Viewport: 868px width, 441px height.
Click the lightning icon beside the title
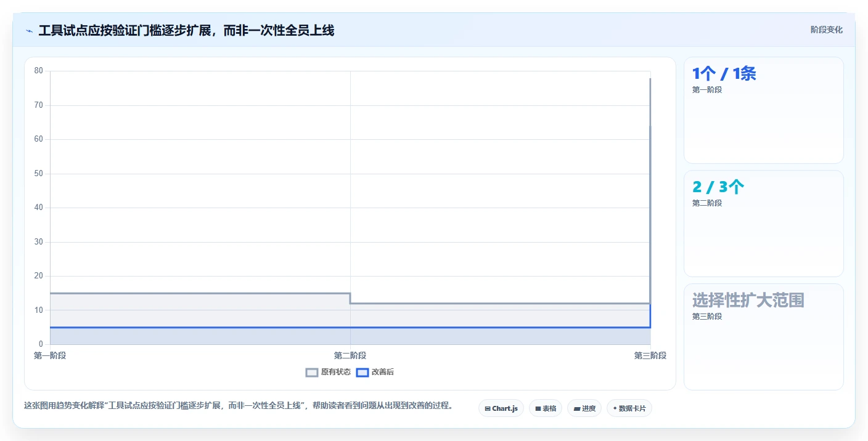[x=29, y=31]
